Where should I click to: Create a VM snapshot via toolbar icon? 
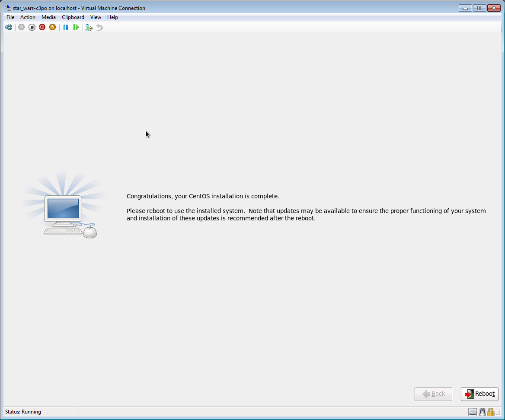(89, 27)
